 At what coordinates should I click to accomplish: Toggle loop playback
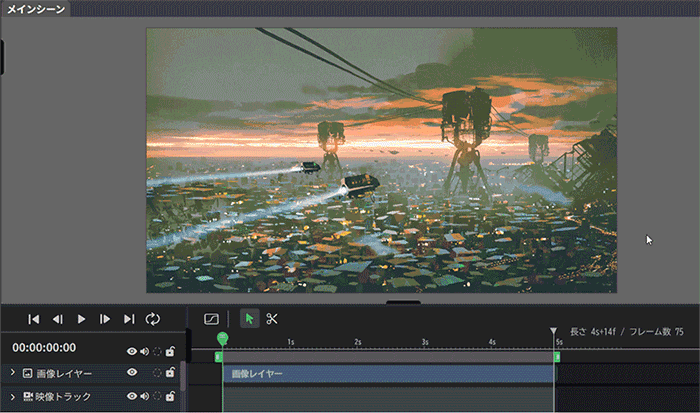coord(153,319)
